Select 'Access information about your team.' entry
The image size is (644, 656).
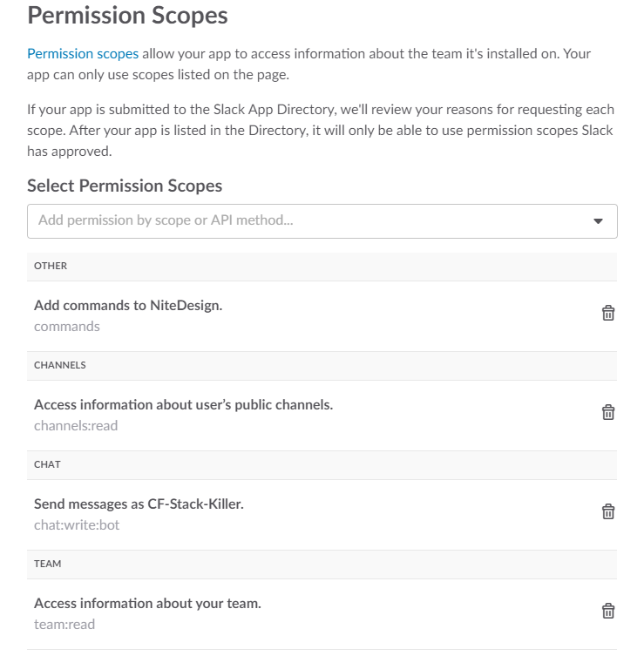(147, 604)
